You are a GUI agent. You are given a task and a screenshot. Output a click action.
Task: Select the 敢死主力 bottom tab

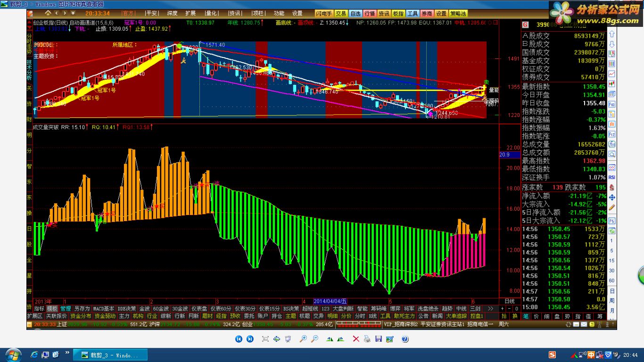click(x=405, y=316)
